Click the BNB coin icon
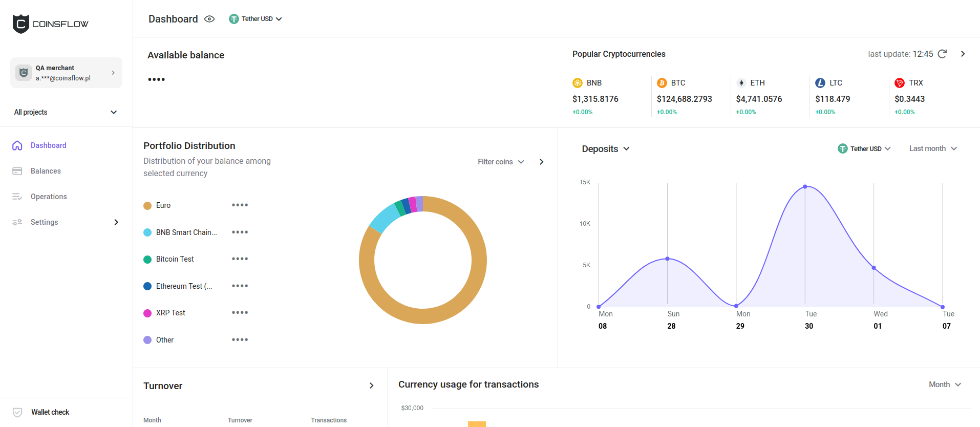The height and width of the screenshot is (427, 980). [x=578, y=83]
